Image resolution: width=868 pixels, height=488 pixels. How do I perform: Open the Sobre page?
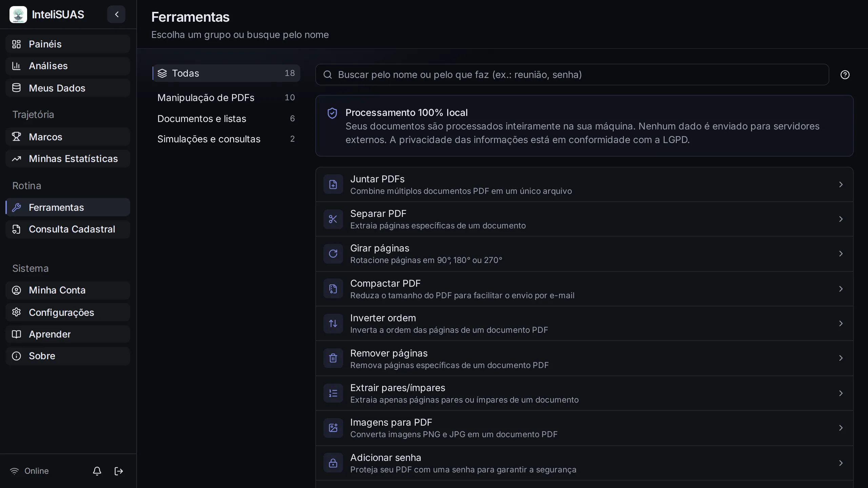pos(68,356)
